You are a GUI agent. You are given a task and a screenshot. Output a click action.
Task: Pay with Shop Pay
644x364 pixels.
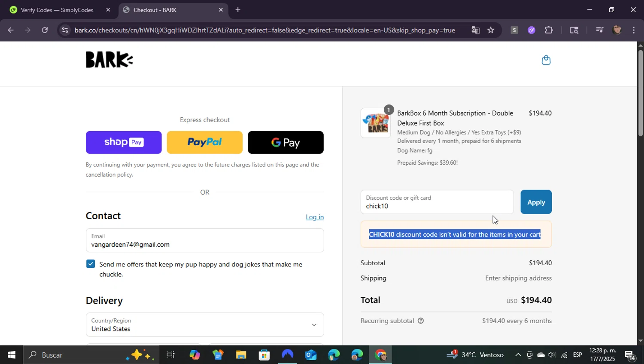click(x=124, y=142)
